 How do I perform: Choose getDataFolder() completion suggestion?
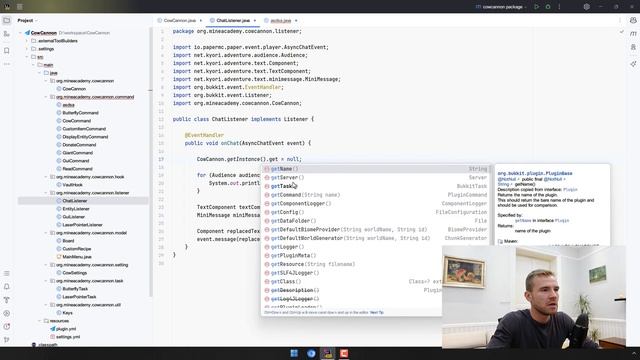coord(376,221)
